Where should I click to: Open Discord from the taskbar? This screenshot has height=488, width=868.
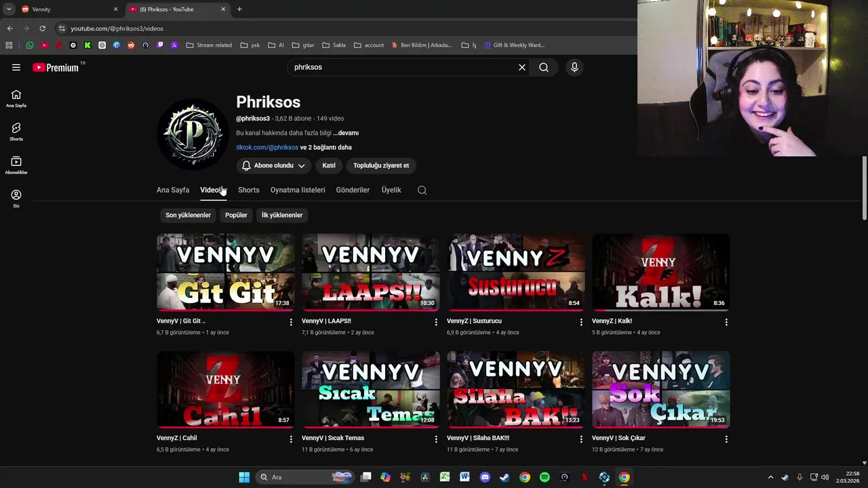tap(485, 477)
